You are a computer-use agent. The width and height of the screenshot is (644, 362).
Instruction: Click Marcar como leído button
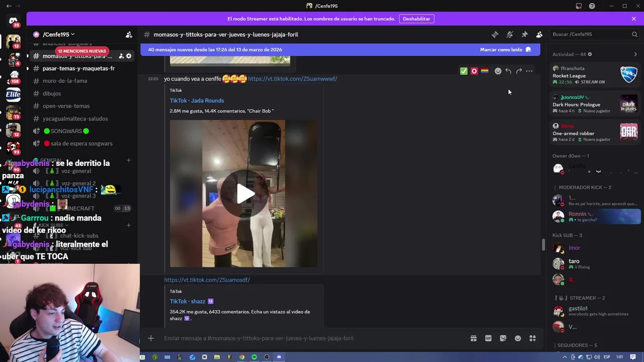tap(505, 49)
